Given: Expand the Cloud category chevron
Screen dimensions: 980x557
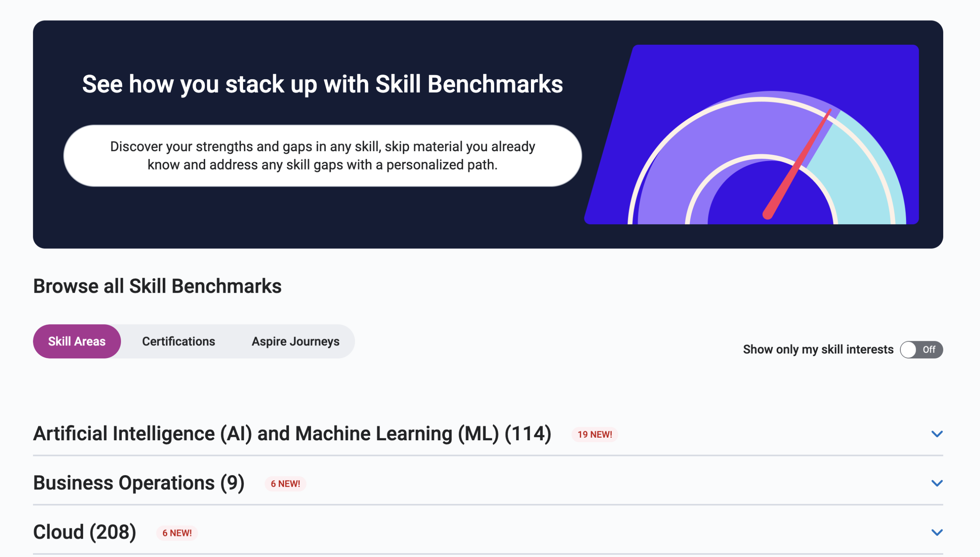Looking at the screenshot, I should [x=937, y=532].
